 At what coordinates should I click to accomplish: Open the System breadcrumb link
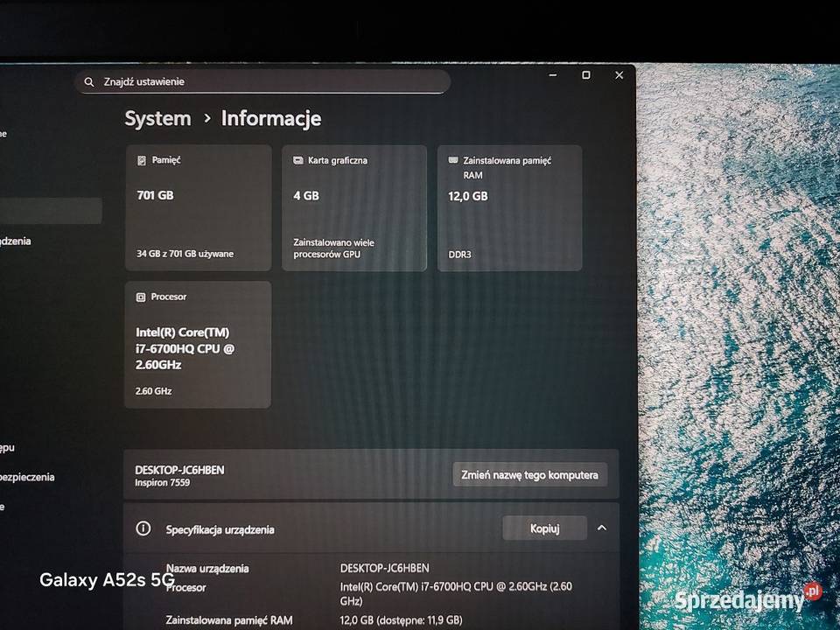157,118
